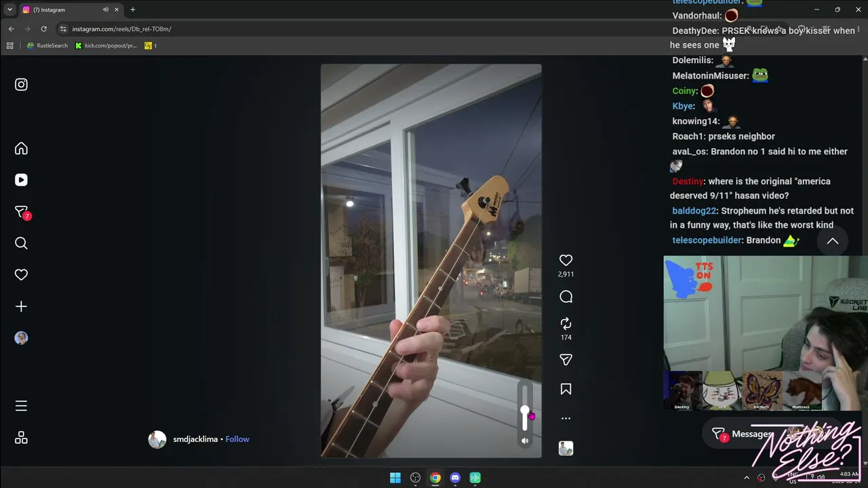
Task: Open Notifications heart in the sidebar
Action: (21, 274)
